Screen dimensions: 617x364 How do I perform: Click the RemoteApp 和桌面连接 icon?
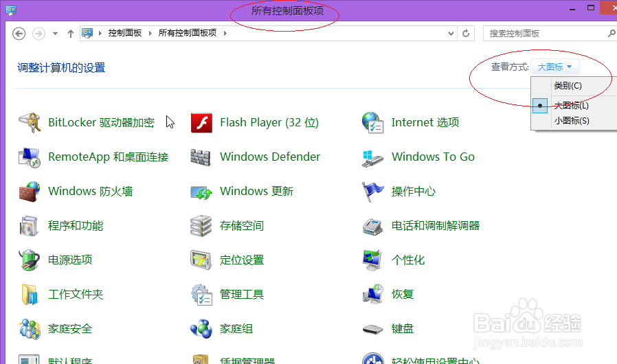[x=30, y=157]
